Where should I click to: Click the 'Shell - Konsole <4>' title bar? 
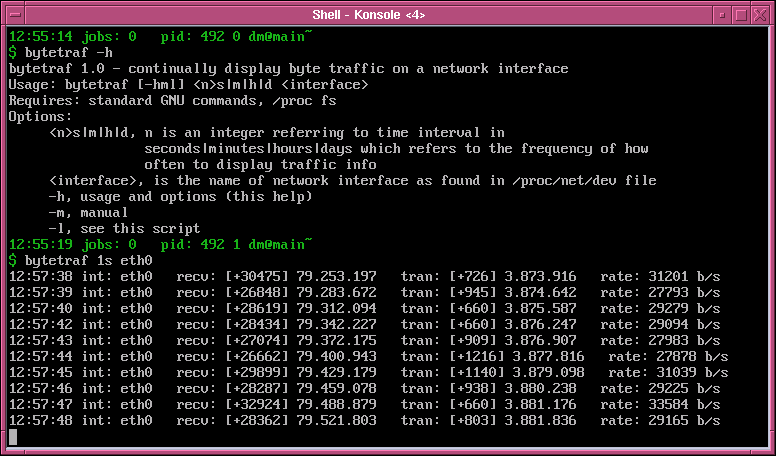click(x=369, y=15)
